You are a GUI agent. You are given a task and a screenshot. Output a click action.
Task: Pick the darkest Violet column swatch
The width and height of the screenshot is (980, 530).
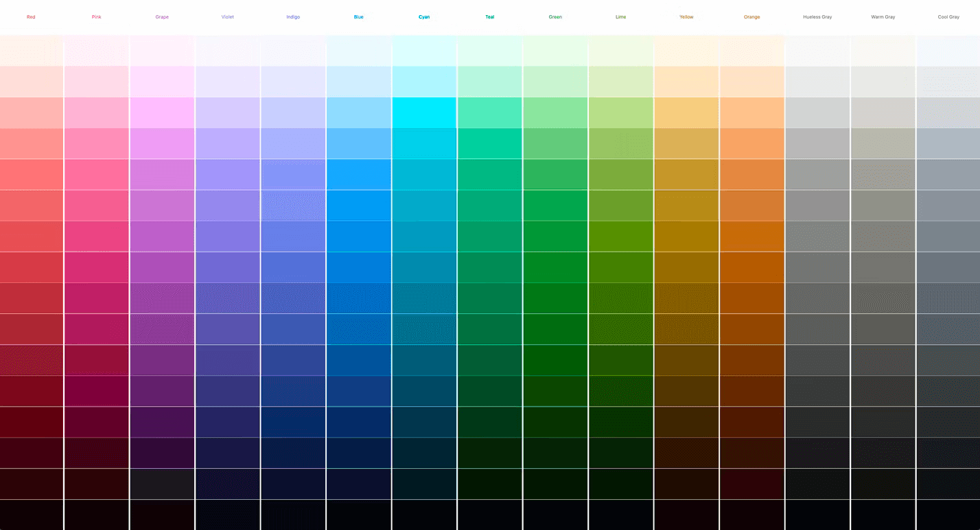pos(228,515)
